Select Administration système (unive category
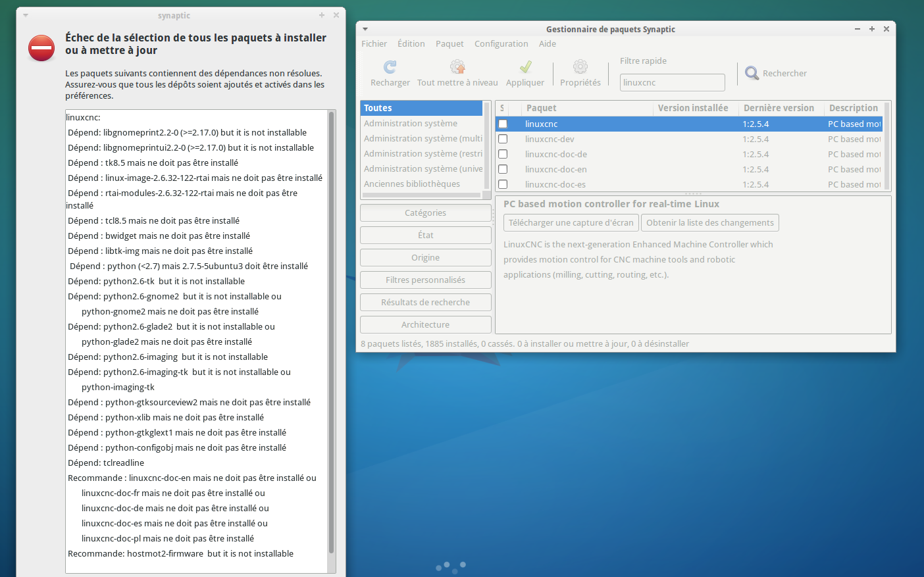 pos(422,168)
